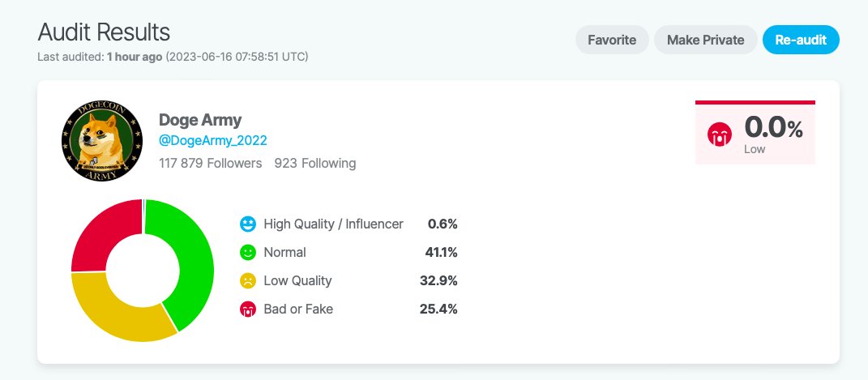Click the Normal 41.1% percentage value

coord(441,252)
